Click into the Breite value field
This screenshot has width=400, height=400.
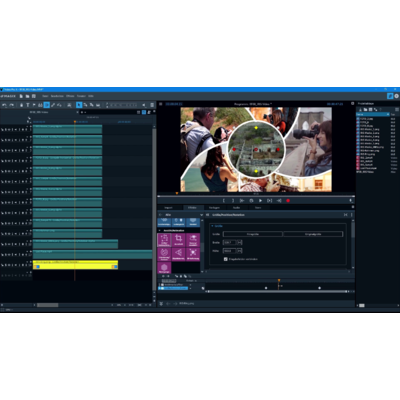pyautogui.click(x=229, y=242)
